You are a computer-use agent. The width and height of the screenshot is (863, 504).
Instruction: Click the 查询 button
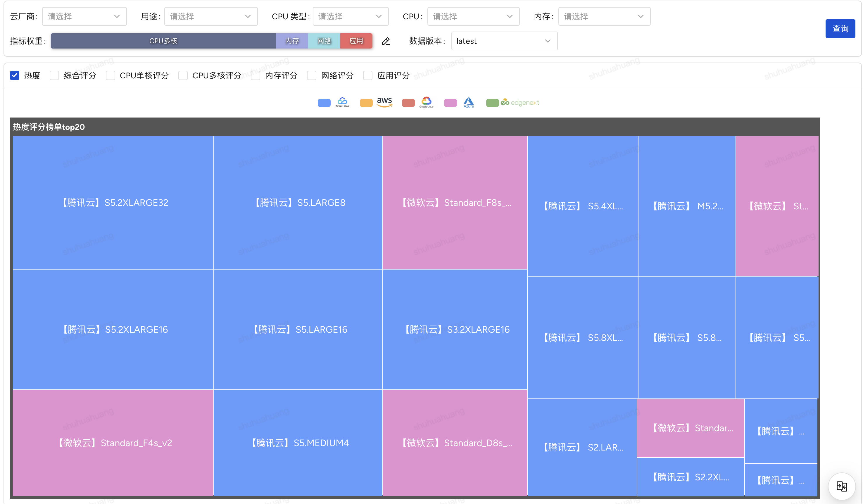point(840,29)
